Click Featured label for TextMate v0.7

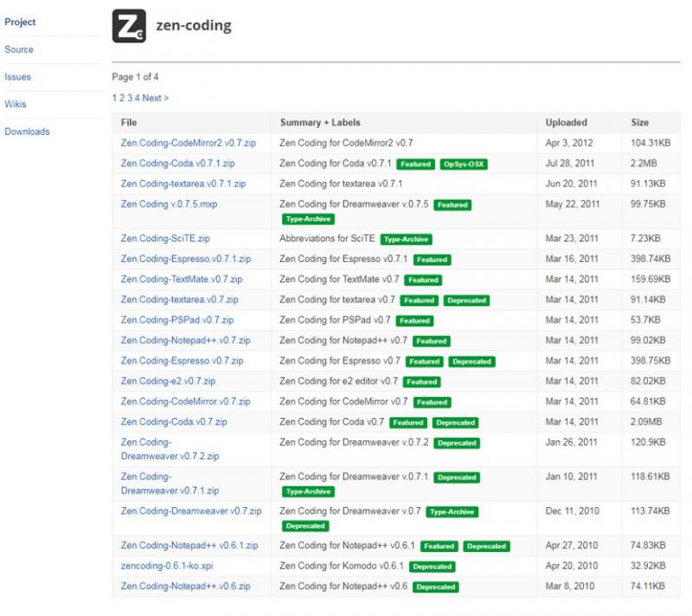tap(423, 280)
